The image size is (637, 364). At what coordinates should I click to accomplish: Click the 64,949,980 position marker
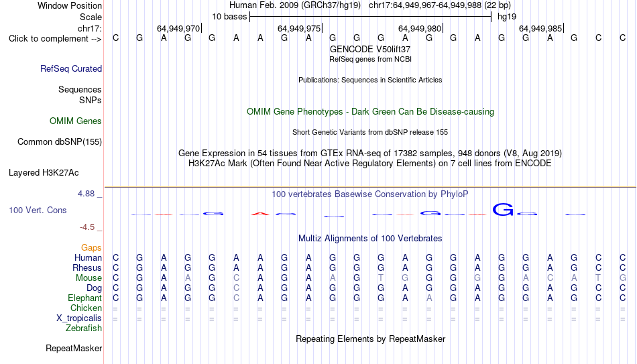coord(420,28)
